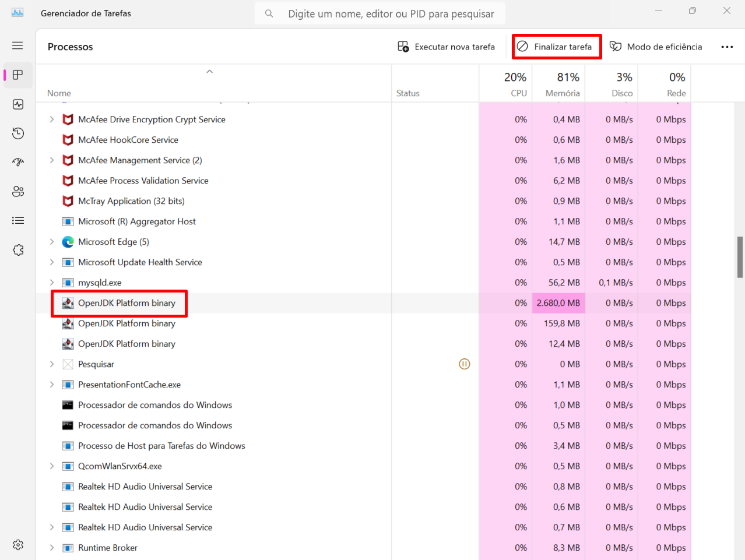
Task: Click the McTray Application shield icon
Action: [68, 201]
